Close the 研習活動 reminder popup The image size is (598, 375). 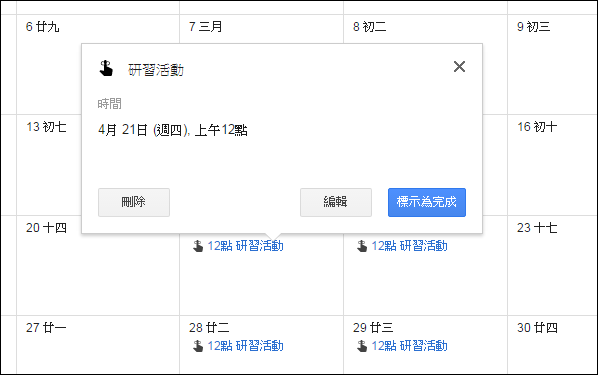tap(459, 66)
